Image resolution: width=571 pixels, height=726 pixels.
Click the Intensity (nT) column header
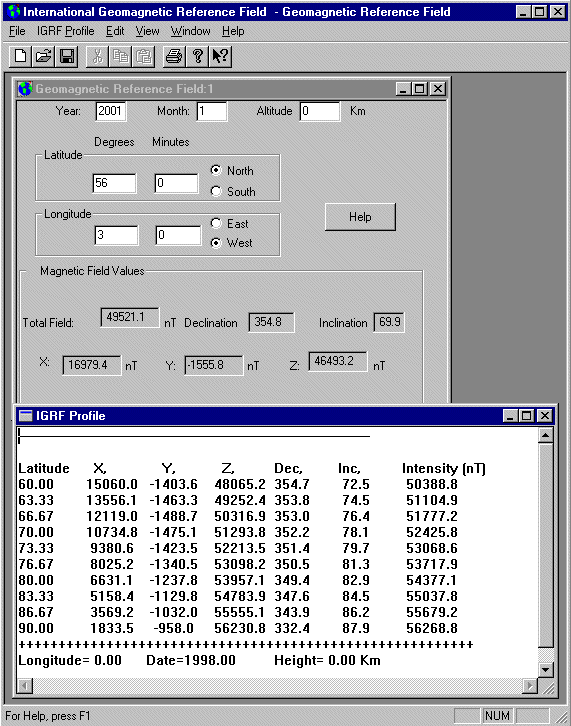444,469
